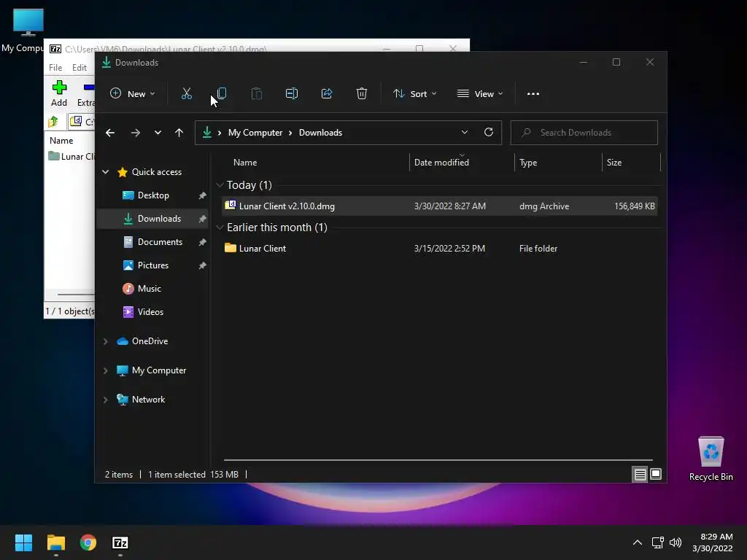Click the up-folder icon in 7-Zip window
Viewport: 747px width, 560px height.
pyautogui.click(x=53, y=122)
